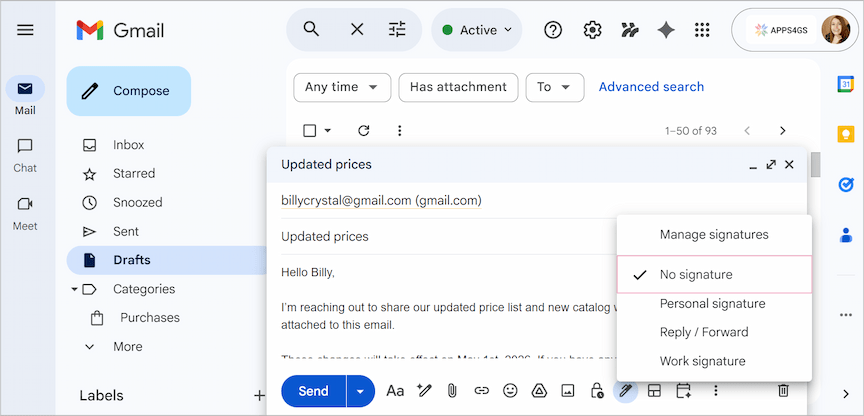
Task: Insert an emoji
Action: [x=510, y=391]
